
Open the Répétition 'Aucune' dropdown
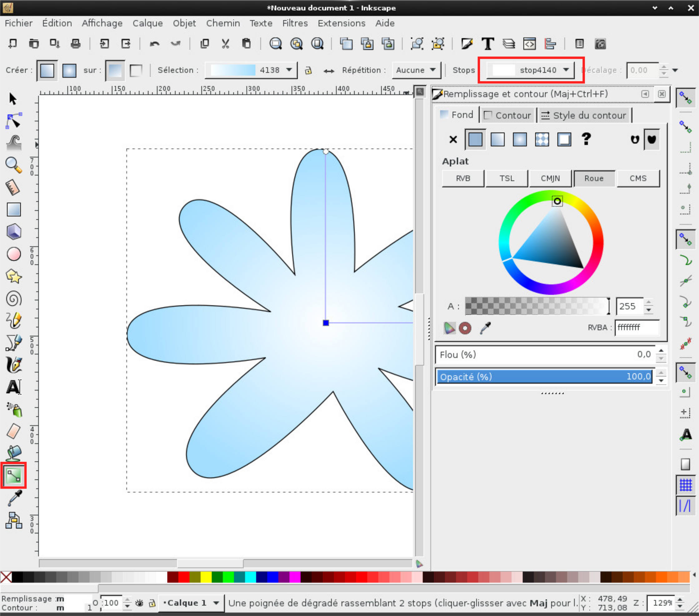coord(416,70)
